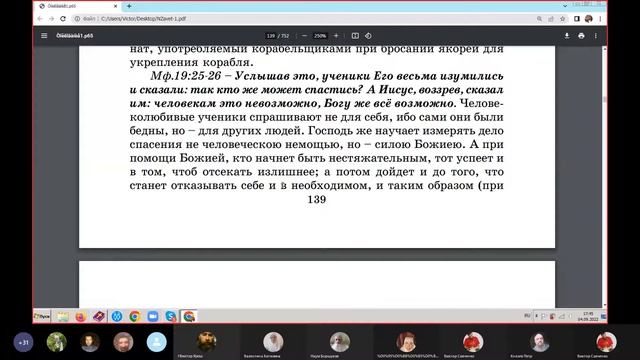
Task: Open PDF viewer more actions menu
Action: point(596,36)
